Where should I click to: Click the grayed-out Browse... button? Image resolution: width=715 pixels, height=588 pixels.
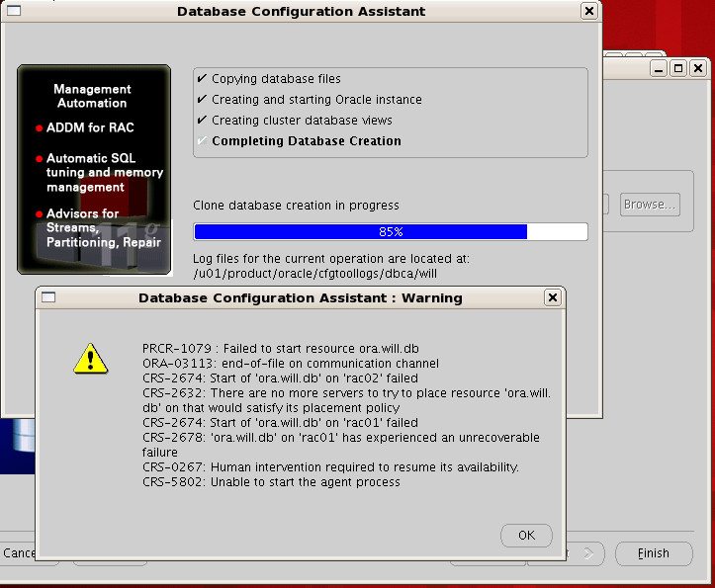click(650, 205)
